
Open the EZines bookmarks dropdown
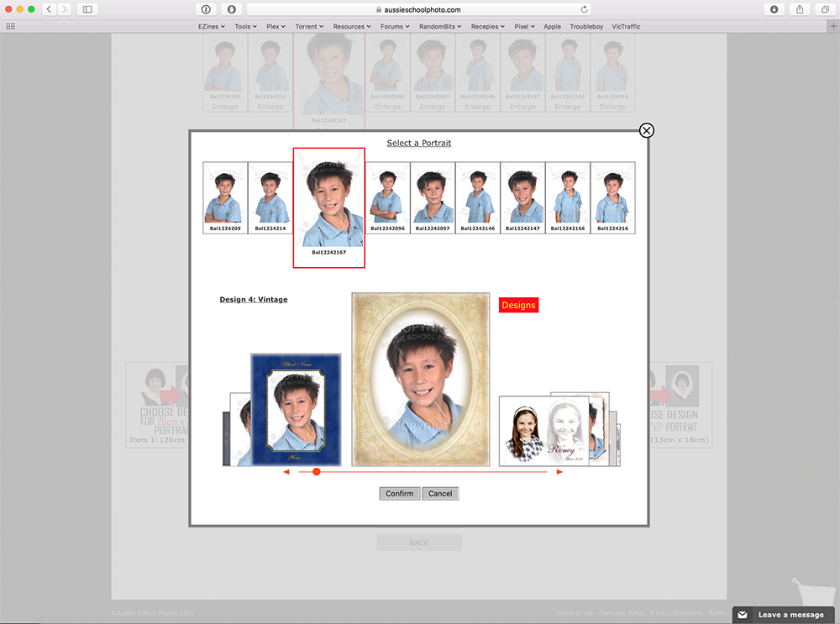(211, 26)
